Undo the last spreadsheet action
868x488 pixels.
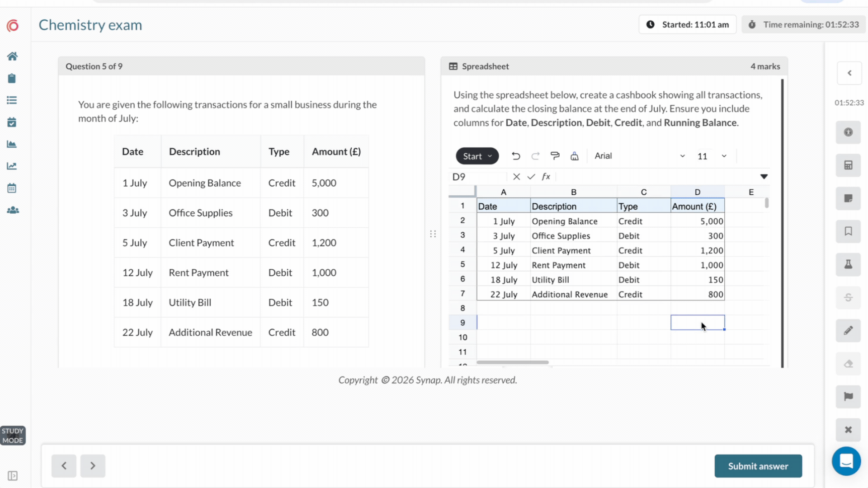[516, 156]
